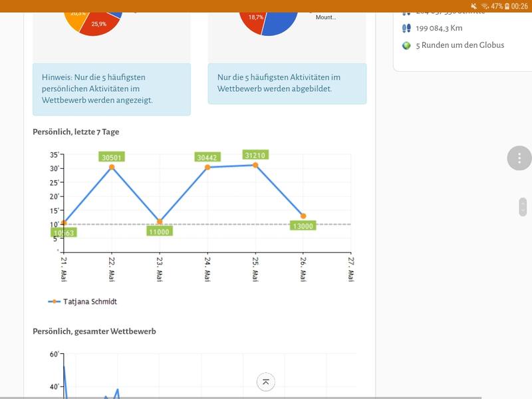Viewport: 532px width, 399px height.
Task: Select the 10563 data point label
Action: tap(64, 232)
